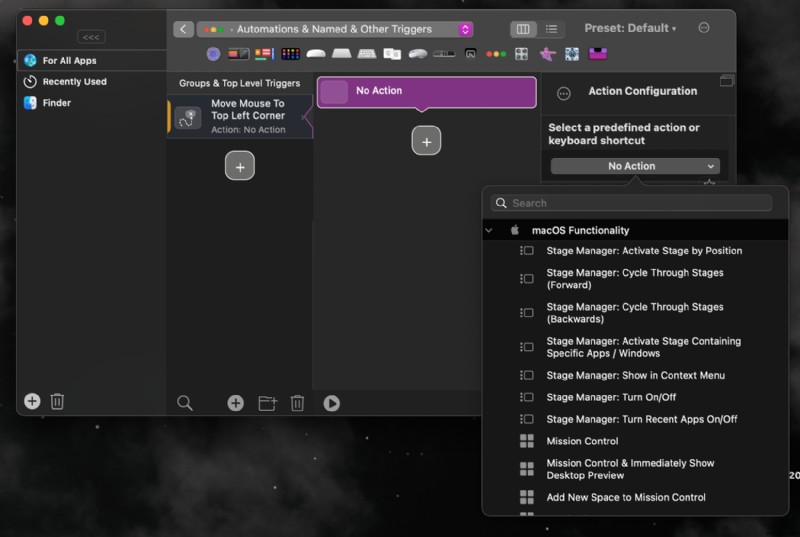Choose the Mission Control action
800x537 pixels.
[x=635, y=441]
